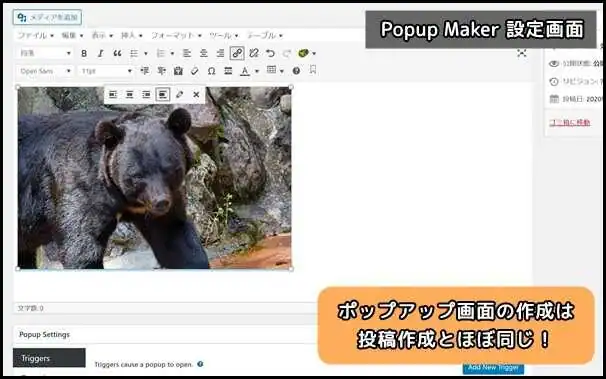Click the remove link icon
606x379 pixels.
coord(254,53)
